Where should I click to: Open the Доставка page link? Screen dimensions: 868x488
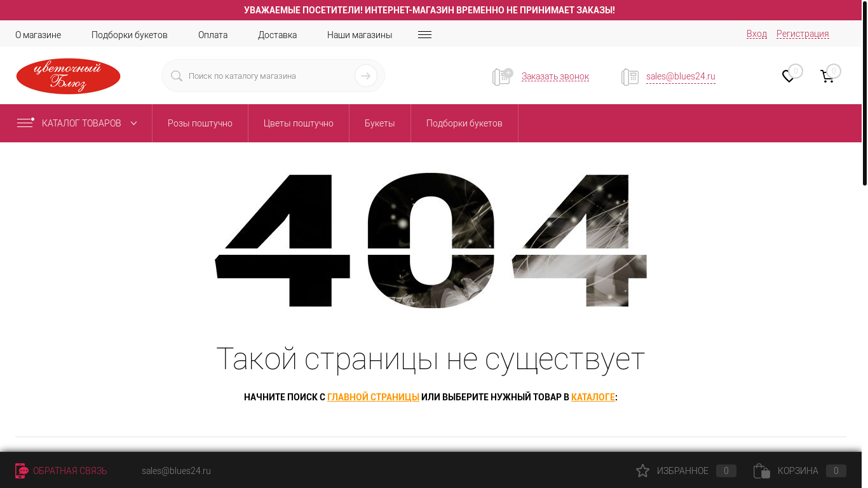(277, 35)
